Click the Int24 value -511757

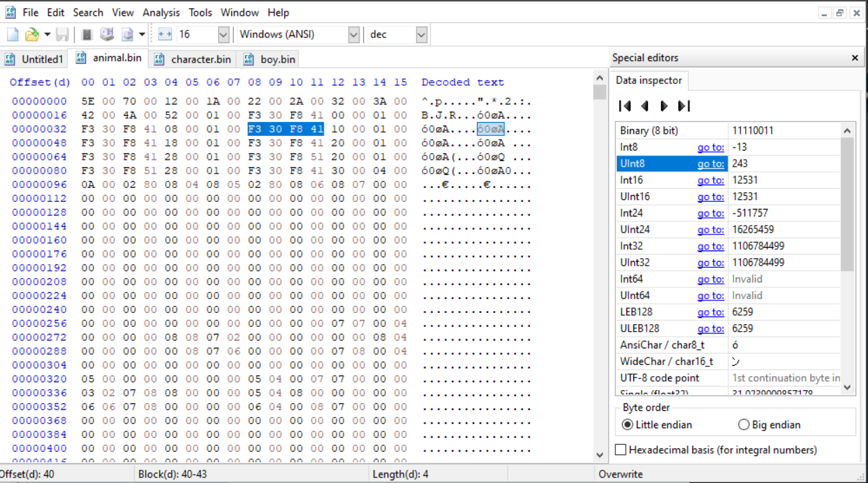click(x=750, y=213)
